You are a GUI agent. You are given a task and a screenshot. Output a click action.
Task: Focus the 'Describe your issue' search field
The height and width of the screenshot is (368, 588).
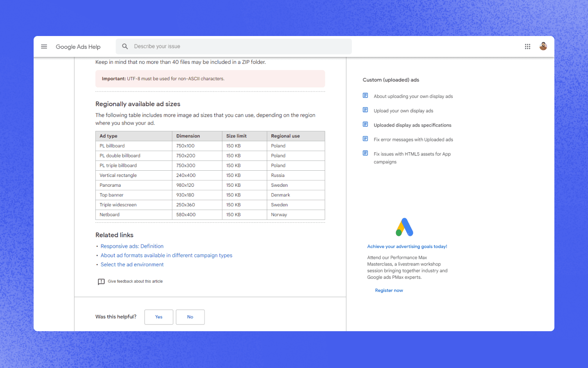click(234, 47)
